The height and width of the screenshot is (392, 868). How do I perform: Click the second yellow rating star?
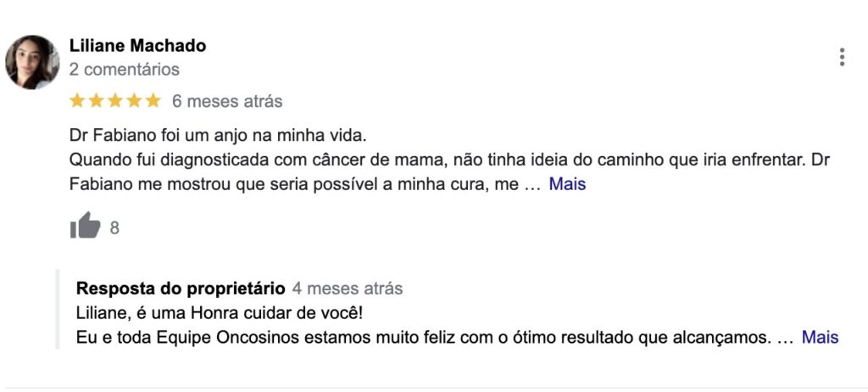[x=97, y=101]
